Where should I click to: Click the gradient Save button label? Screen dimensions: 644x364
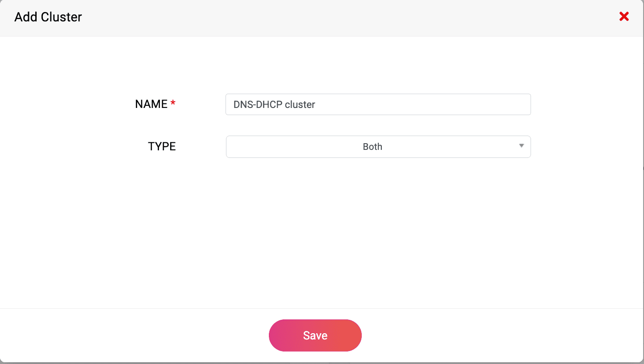point(315,335)
